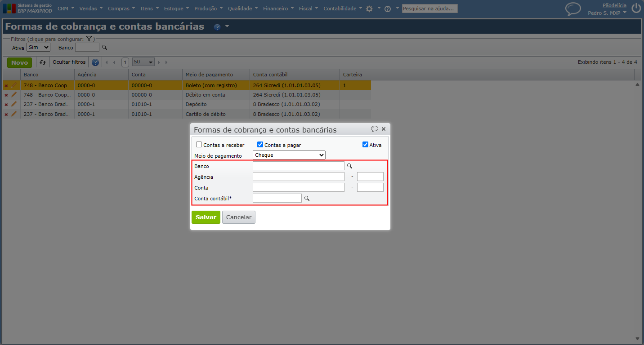Click the green Novo button
644x345 pixels.
(19, 62)
